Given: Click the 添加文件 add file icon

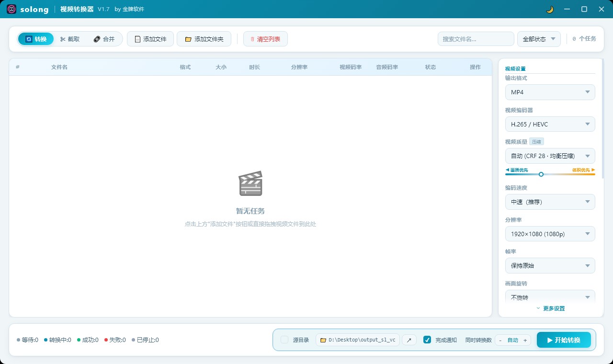Looking at the screenshot, I should [x=137, y=39].
